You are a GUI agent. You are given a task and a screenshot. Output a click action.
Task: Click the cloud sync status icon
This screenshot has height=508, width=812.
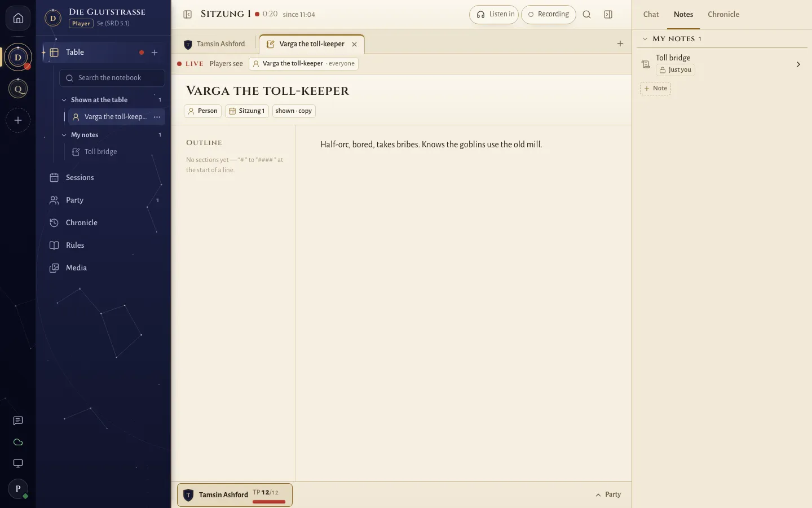click(18, 442)
